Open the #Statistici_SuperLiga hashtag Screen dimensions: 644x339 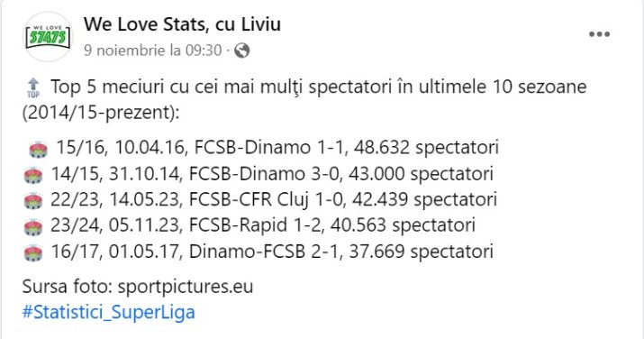click(x=109, y=312)
